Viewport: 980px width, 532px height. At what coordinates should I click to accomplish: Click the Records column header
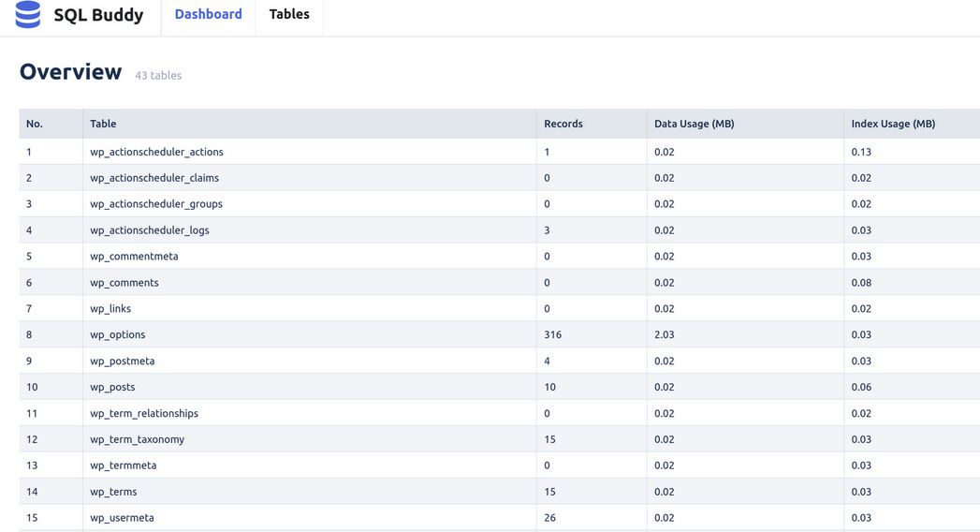click(563, 124)
